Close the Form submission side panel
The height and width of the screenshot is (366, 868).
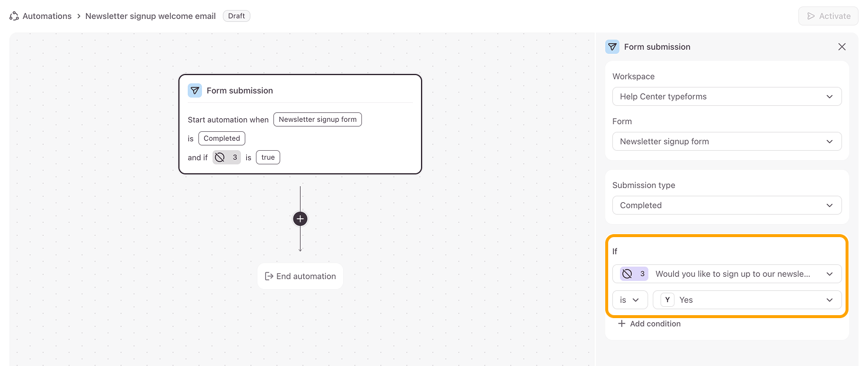tap(842, 47)
